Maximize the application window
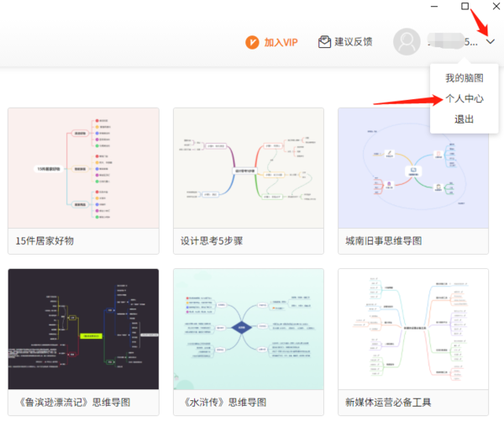This screenshot has height=427, width=504. click(465, 7)
